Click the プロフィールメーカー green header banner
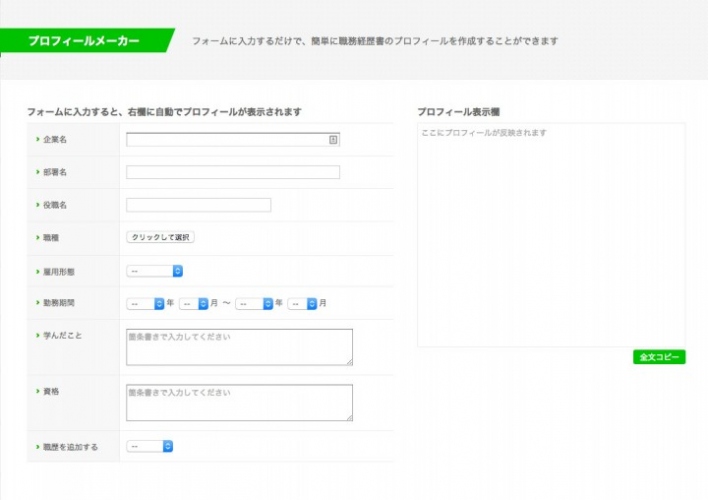 tap(87, 41)
